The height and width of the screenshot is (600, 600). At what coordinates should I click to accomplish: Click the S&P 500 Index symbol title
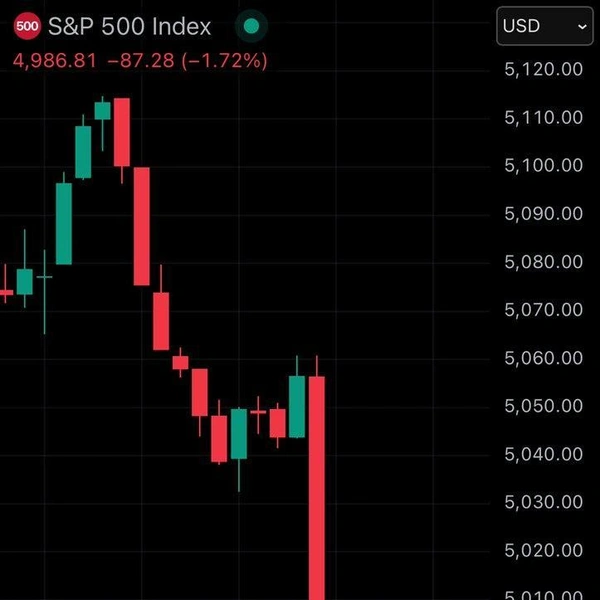(130, 26)
